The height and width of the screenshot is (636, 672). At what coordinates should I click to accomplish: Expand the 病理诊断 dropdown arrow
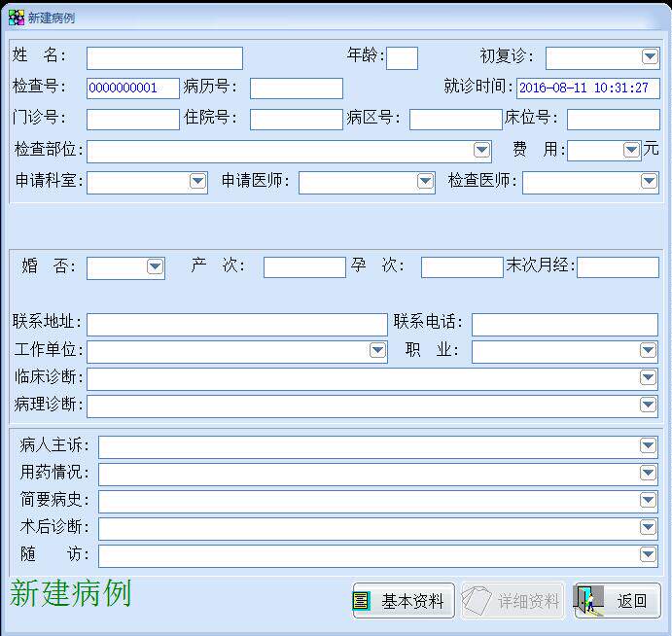(x=648, y=405)
